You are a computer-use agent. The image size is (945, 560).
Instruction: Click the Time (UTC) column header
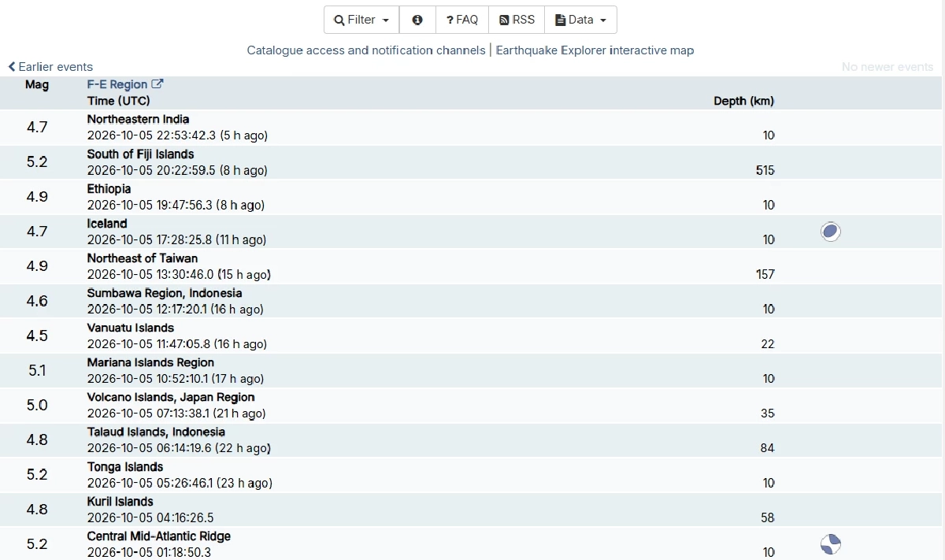(x=118, y=101)
